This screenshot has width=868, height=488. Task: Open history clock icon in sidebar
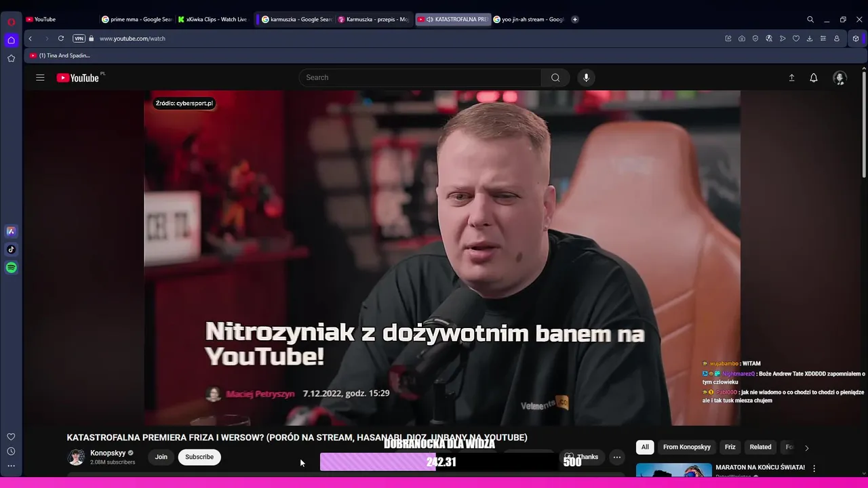click(x=11, y=451)
